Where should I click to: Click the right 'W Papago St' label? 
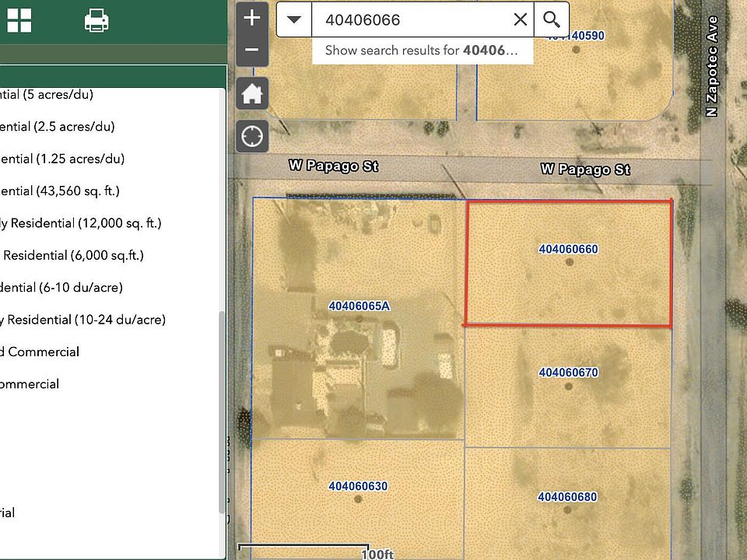coord(585,170)
